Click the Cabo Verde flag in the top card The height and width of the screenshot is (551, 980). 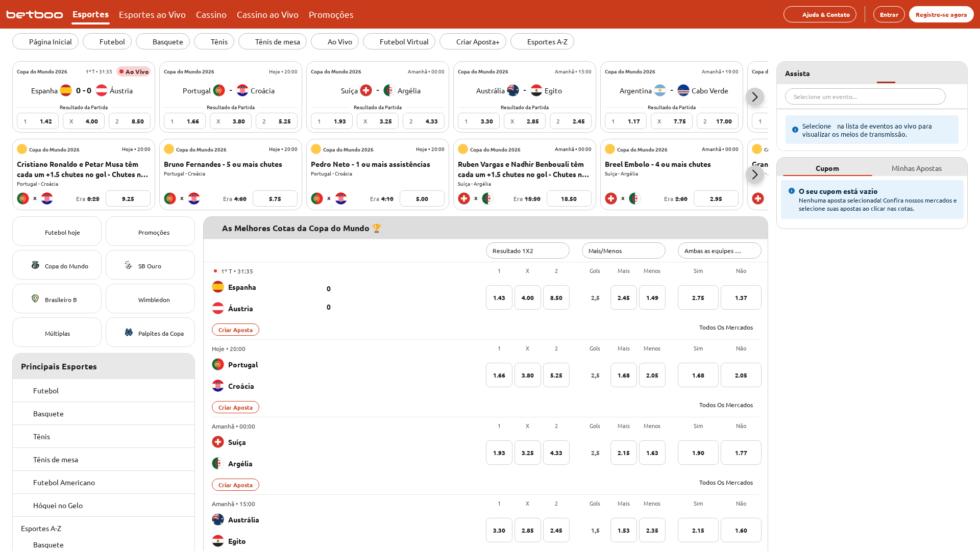[x=683, y=90]
